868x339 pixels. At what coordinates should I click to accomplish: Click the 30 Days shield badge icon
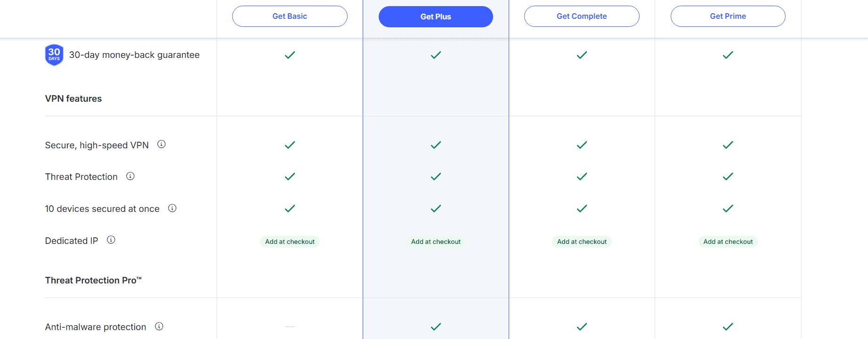click(54, 55)
